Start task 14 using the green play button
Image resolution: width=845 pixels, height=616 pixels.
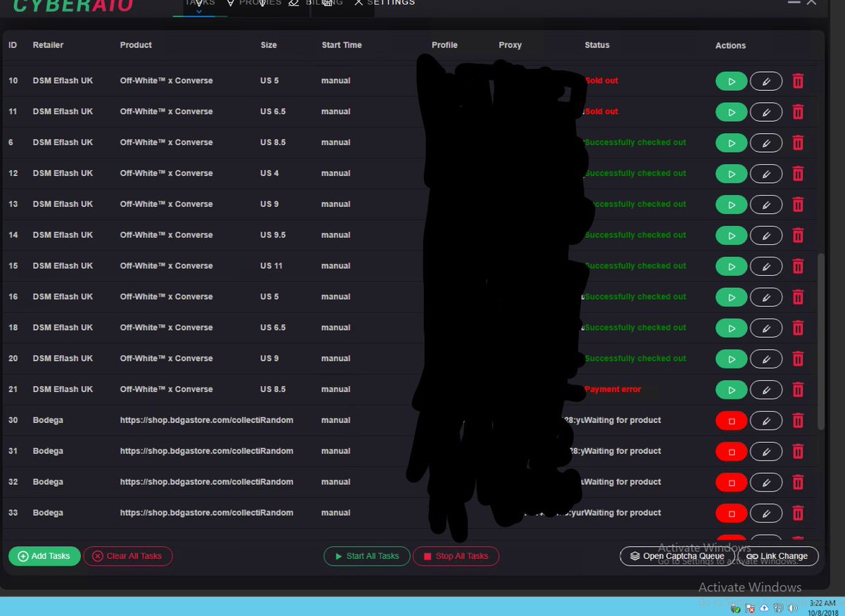click(731, 236)
